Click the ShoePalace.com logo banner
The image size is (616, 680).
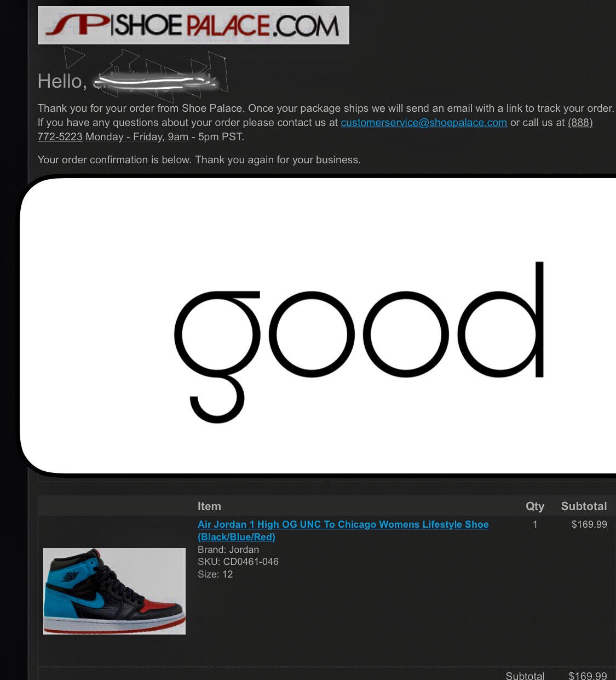(x=193, y=25)
